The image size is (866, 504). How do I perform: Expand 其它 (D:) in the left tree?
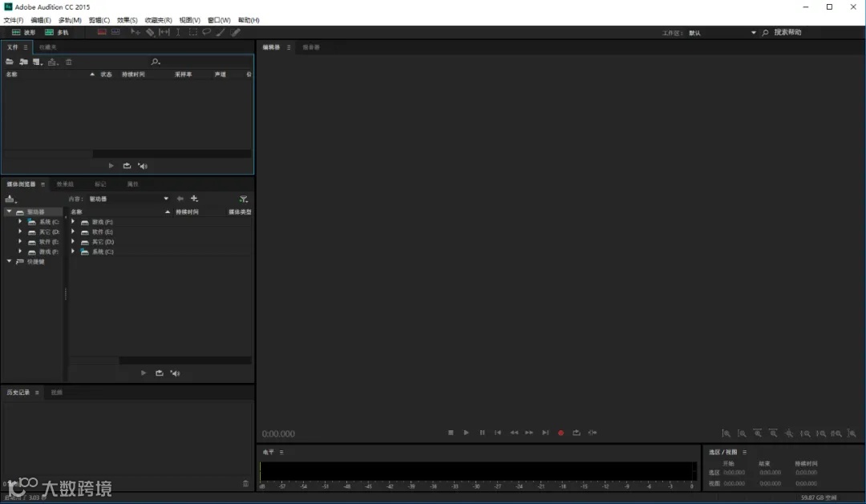click(20, 232)
